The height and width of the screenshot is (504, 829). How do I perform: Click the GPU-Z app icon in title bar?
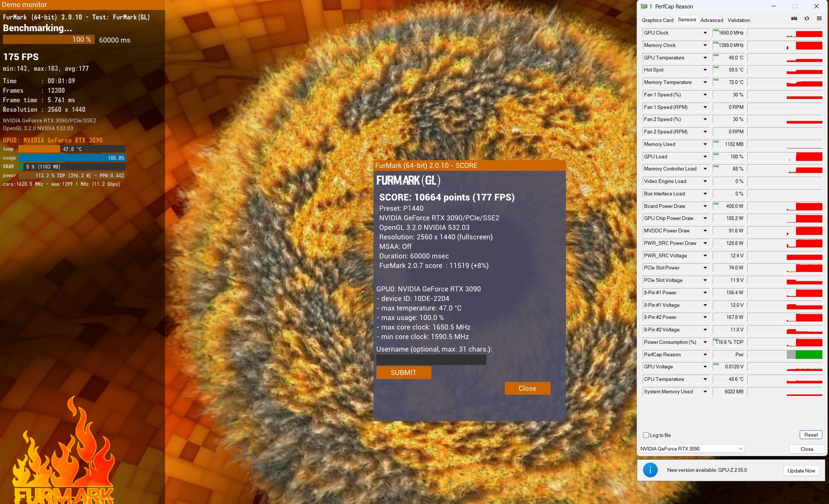pos(644,6)
